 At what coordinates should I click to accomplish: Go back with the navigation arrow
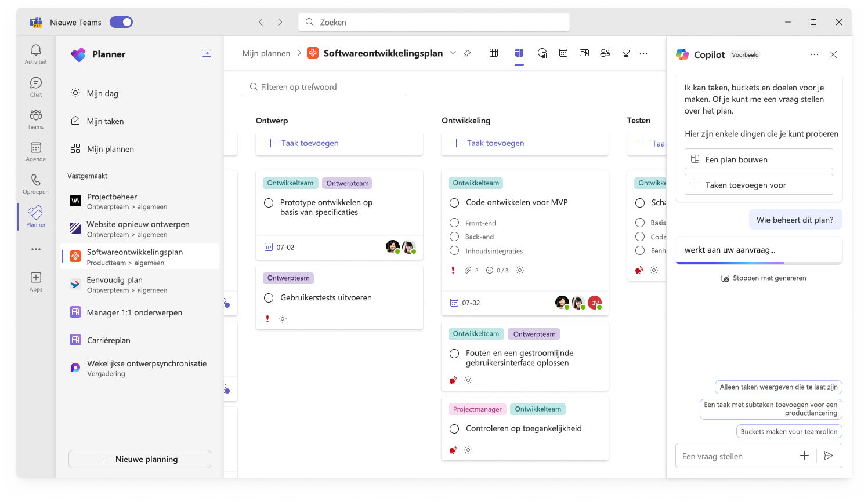point(261,22)
